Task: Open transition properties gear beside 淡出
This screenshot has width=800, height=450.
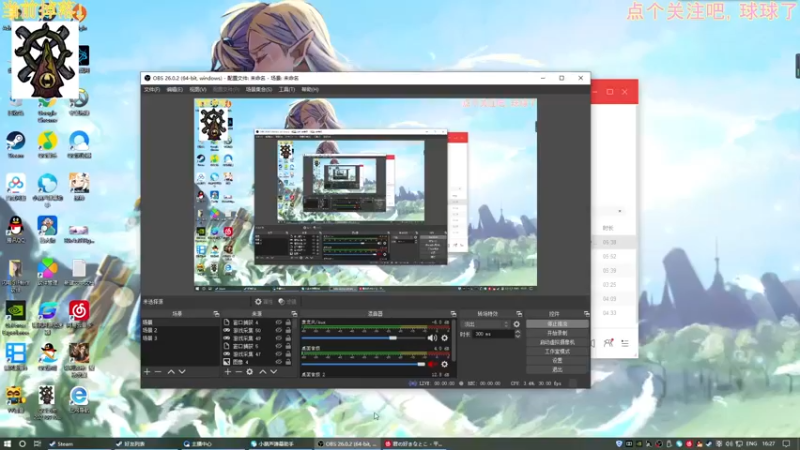Action: point(516,324)
